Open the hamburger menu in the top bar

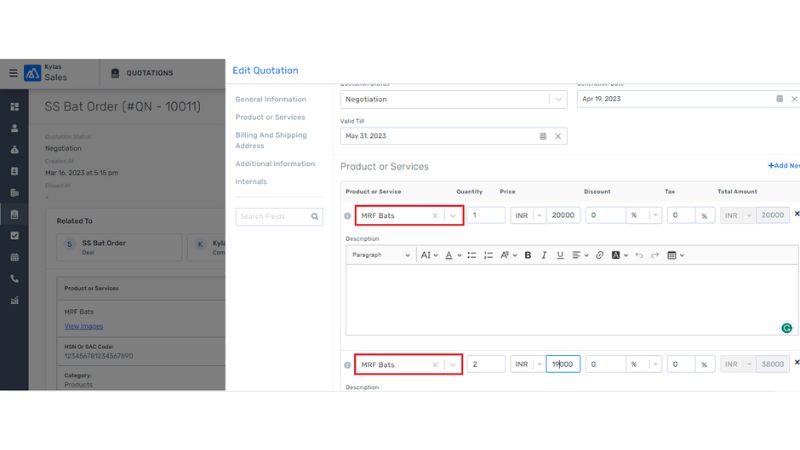click(x=13, y=73)
